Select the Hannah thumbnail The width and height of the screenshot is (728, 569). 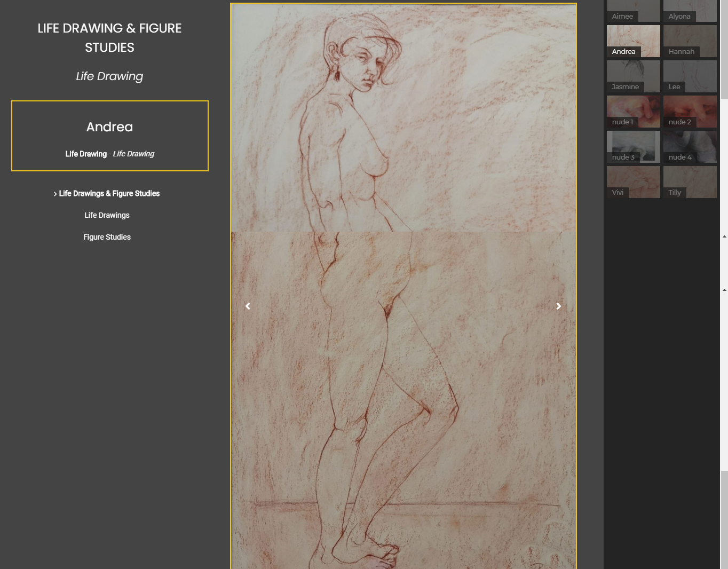pos(690,41)
